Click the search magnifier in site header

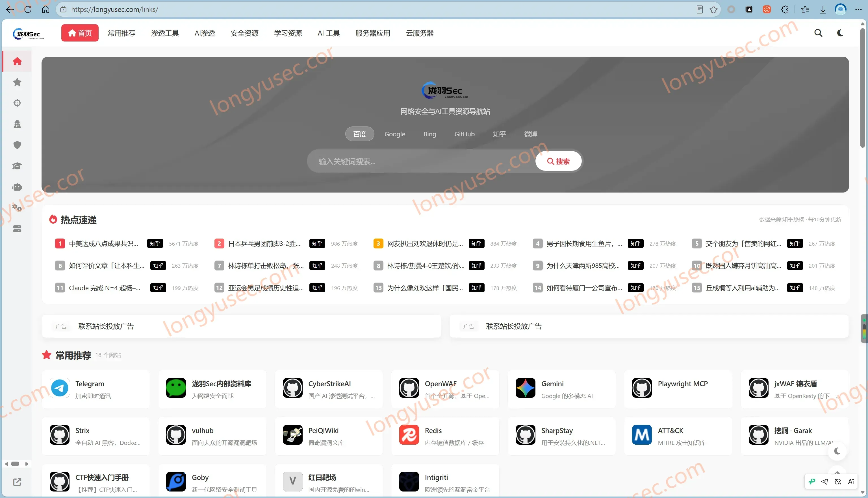coord(818,33)
